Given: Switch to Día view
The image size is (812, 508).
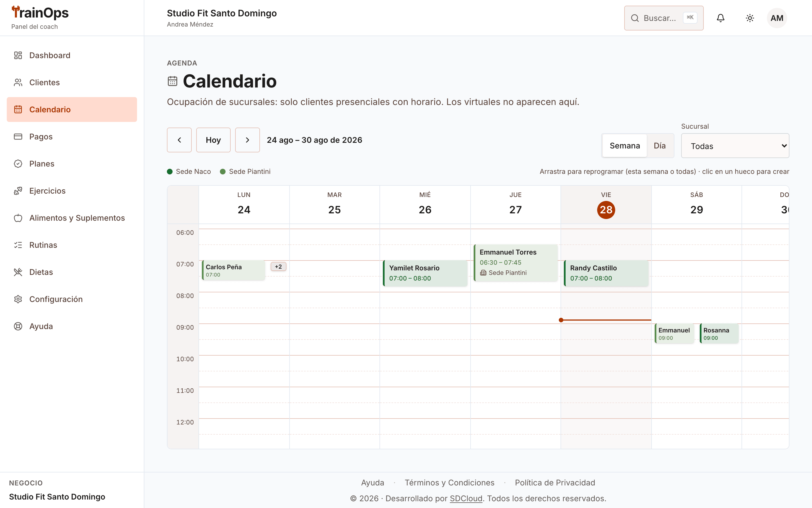Looking at the screenshot, I should (x=660, y=146).
